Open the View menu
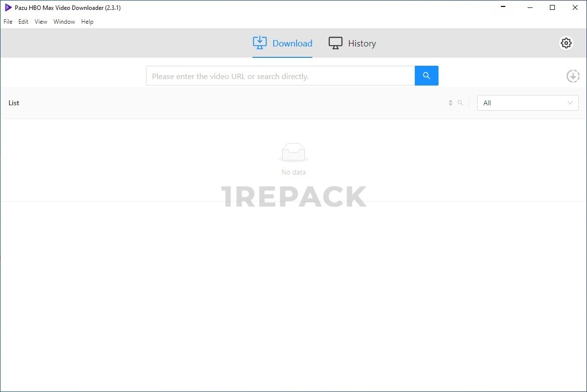The image size is (587, 392). click(41, 22)
